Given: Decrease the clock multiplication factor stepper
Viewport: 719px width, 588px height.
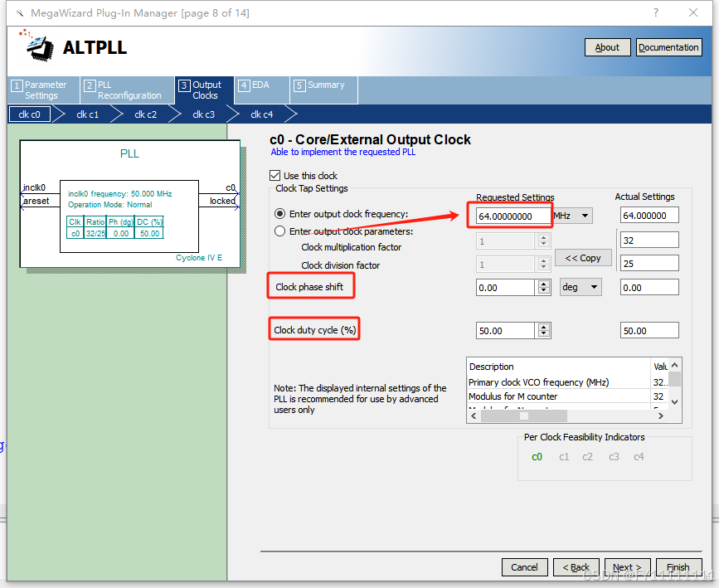Looking at the screenshot, I should coord(544,244).
